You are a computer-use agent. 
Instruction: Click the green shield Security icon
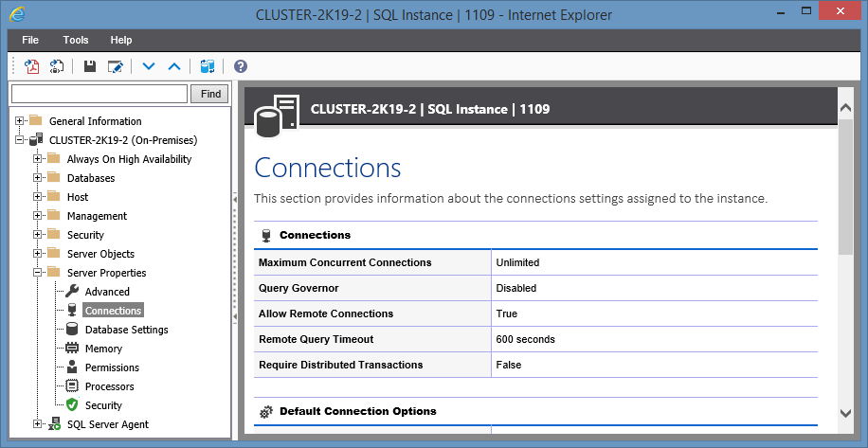pos(72,404)
